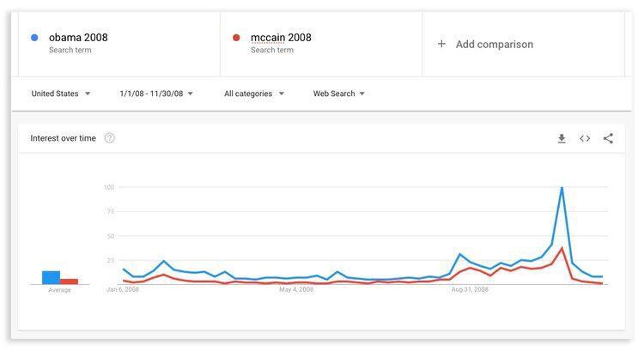
Task: Click the blue line peak on the chart
Action: click(x=562, y=188)
